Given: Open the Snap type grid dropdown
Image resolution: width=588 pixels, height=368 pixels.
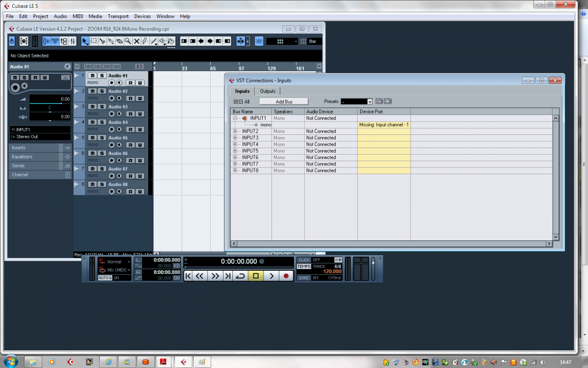Looking at the screenshot, I should (282, 41).
